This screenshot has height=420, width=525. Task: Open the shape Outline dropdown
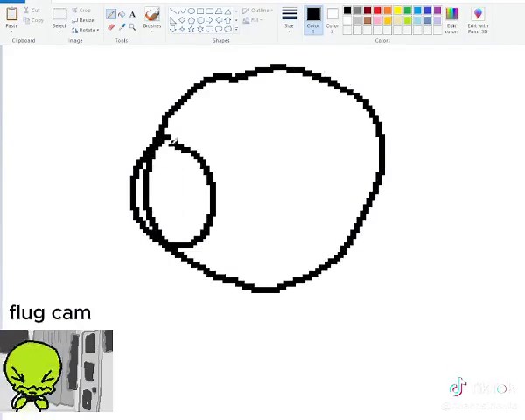pyautogui.click(x=258, y=10)
